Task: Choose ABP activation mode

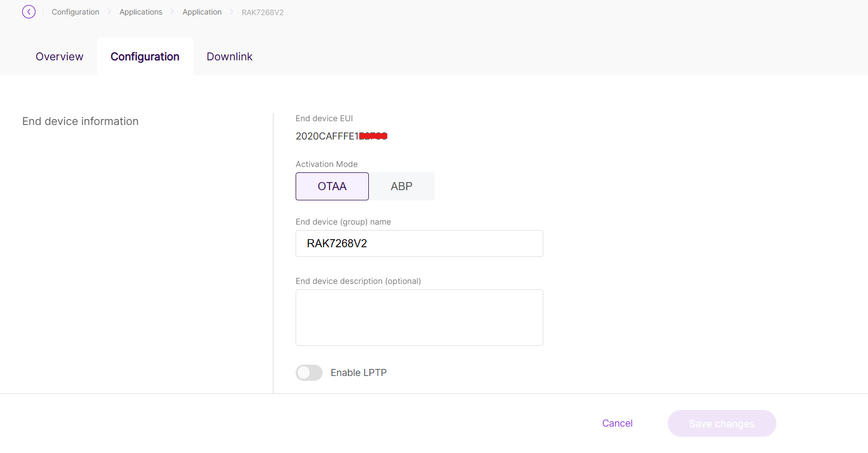Action: 402,186
